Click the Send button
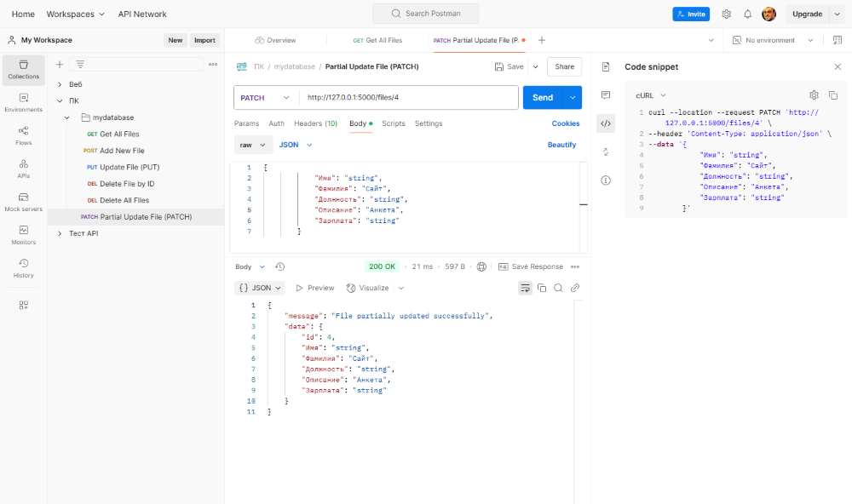This screenshot has height=504, width=852. click(x=542, y=98)
